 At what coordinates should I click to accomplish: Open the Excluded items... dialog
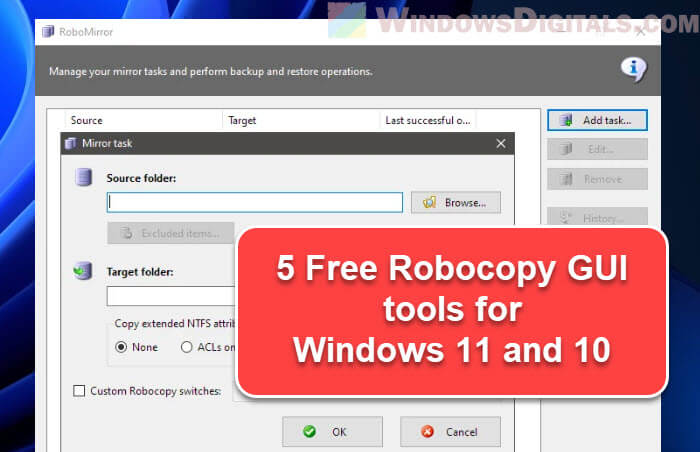[x=171, y=233]
